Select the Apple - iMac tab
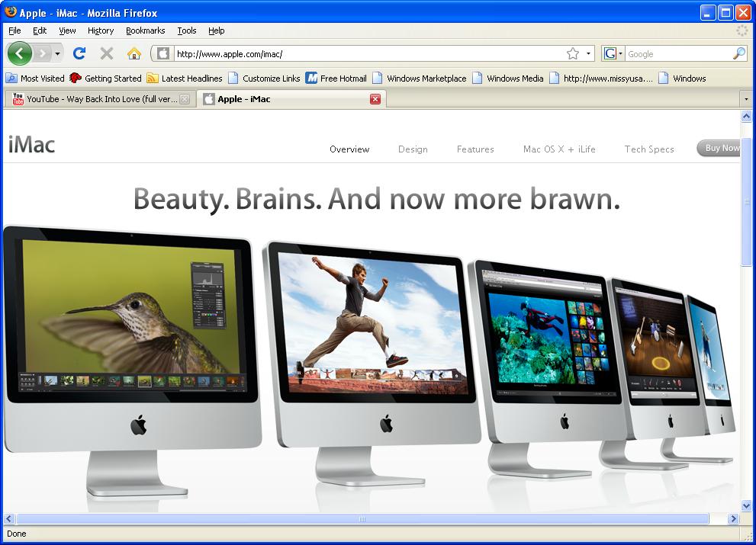756x545 pixels. (x=291, y=99)
